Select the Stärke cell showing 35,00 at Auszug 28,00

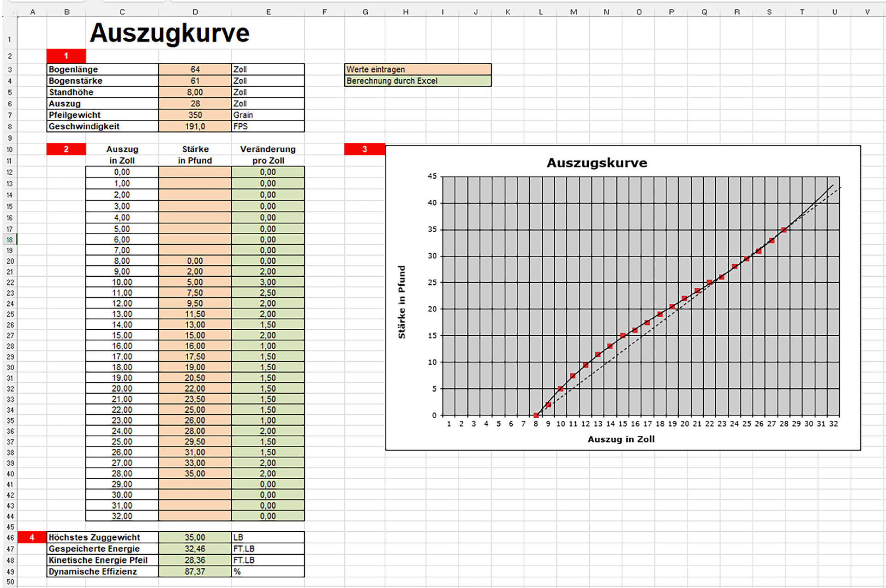[195, 474]
